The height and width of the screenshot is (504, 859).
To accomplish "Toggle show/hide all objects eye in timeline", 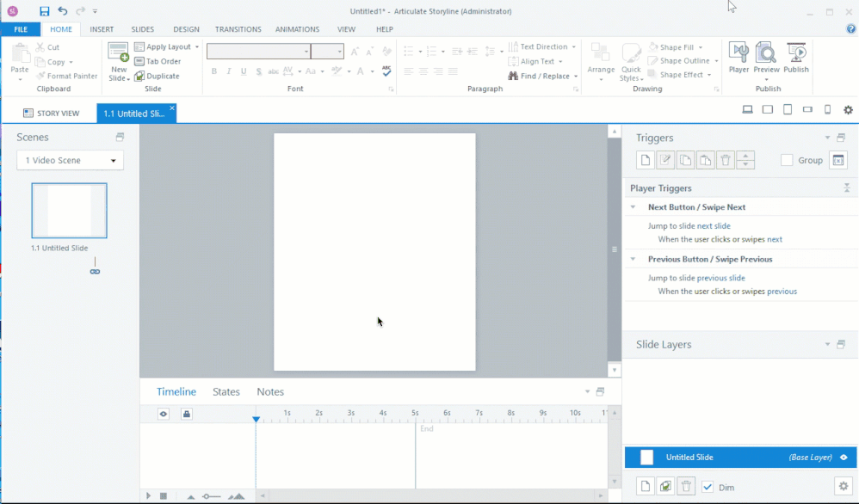I will click(164, 414).
